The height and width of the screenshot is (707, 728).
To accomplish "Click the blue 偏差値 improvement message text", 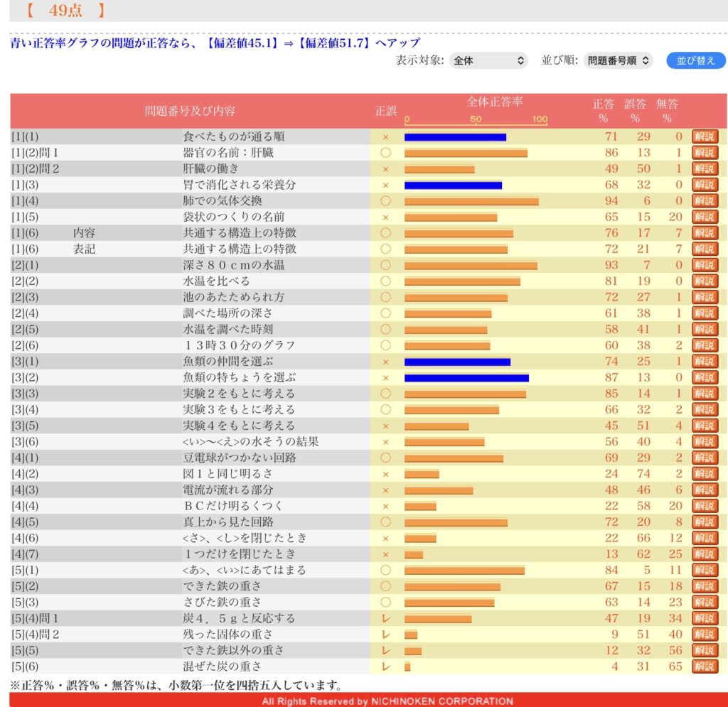I will pyautogui.click(x=215, y=43).
